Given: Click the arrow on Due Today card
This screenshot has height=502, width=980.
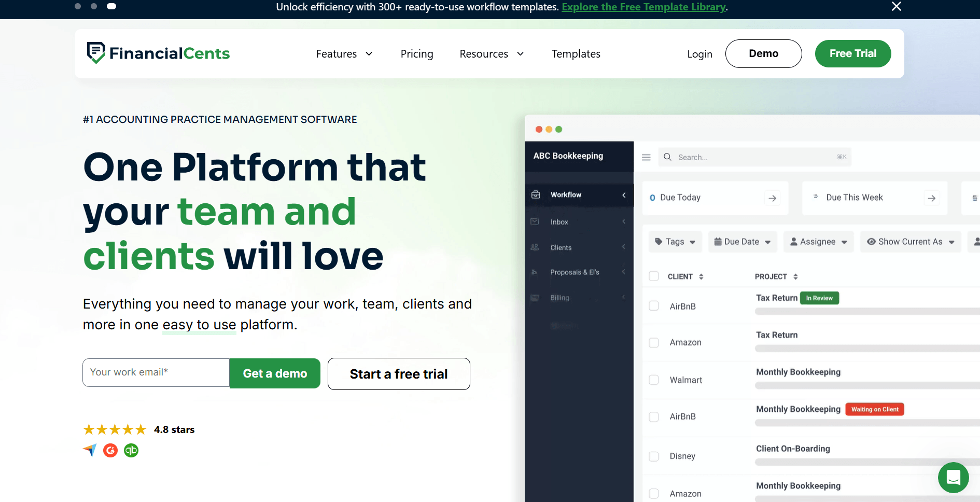Looking at the screenshot, I should pyautogui.click(x=773, y=198).
